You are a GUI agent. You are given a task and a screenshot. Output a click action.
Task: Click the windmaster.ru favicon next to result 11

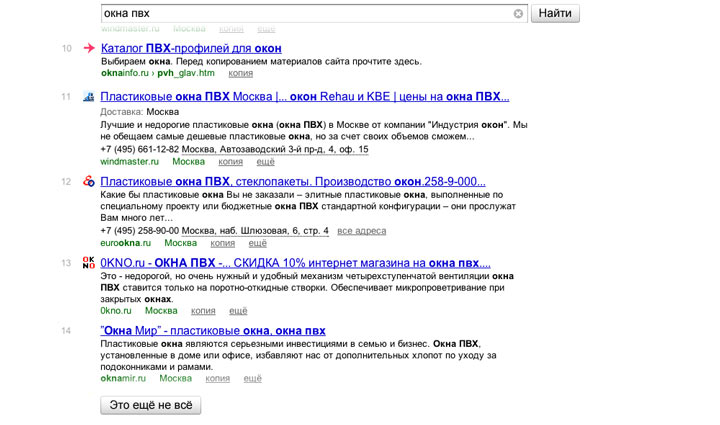[89, 97]
